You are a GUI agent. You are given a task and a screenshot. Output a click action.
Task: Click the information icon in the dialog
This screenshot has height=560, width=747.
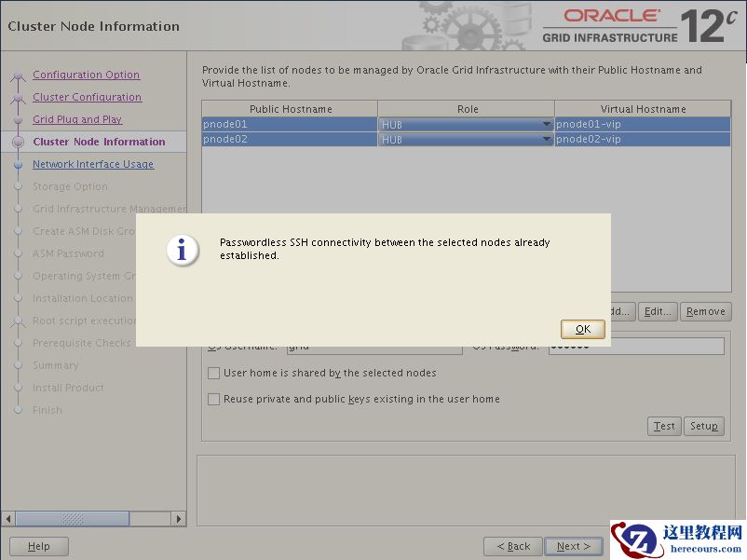pos(183,250)
